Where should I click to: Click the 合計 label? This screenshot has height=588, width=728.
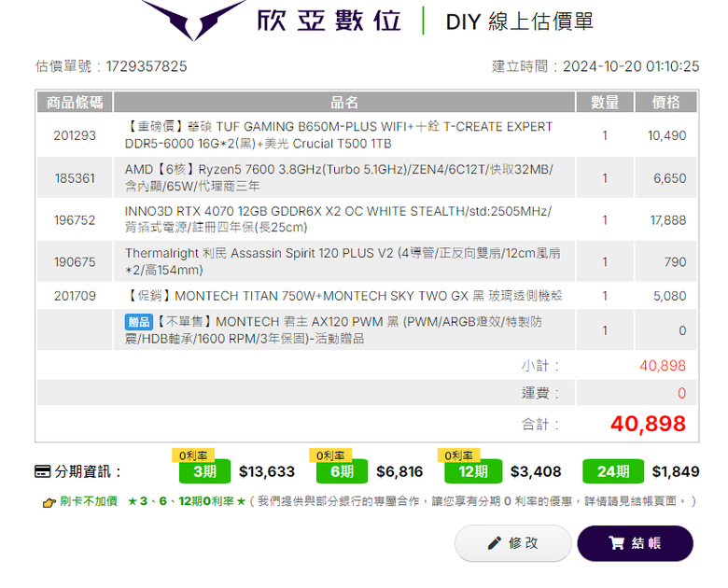point(540,424)
